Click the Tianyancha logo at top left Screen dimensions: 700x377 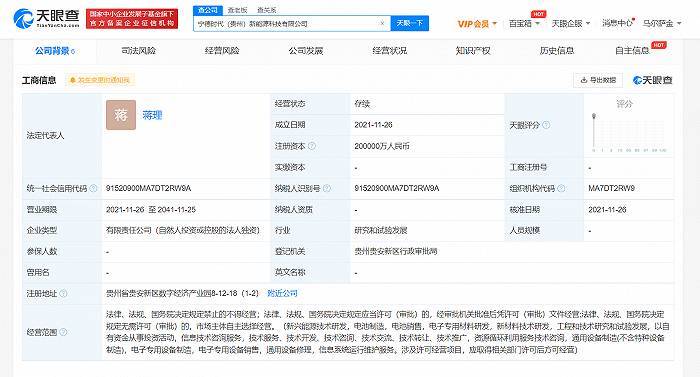(46, 18)
